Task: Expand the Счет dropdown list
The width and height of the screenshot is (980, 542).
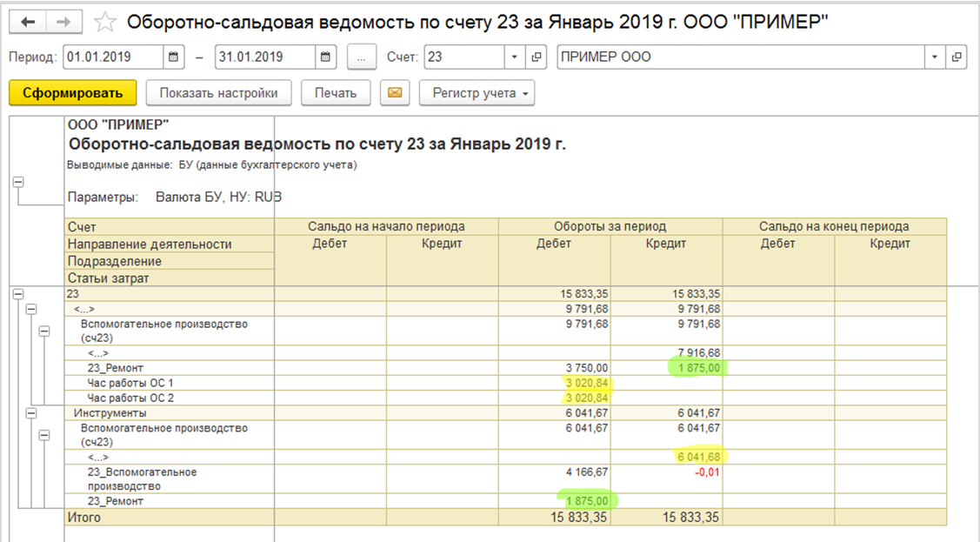Action: (x=514, y=57)
